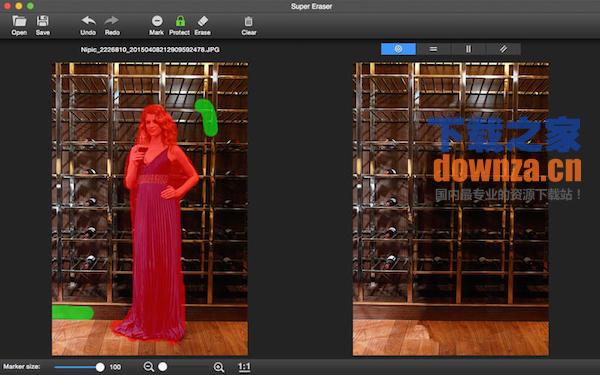
Task: Undo the last action
Action: 88,26
